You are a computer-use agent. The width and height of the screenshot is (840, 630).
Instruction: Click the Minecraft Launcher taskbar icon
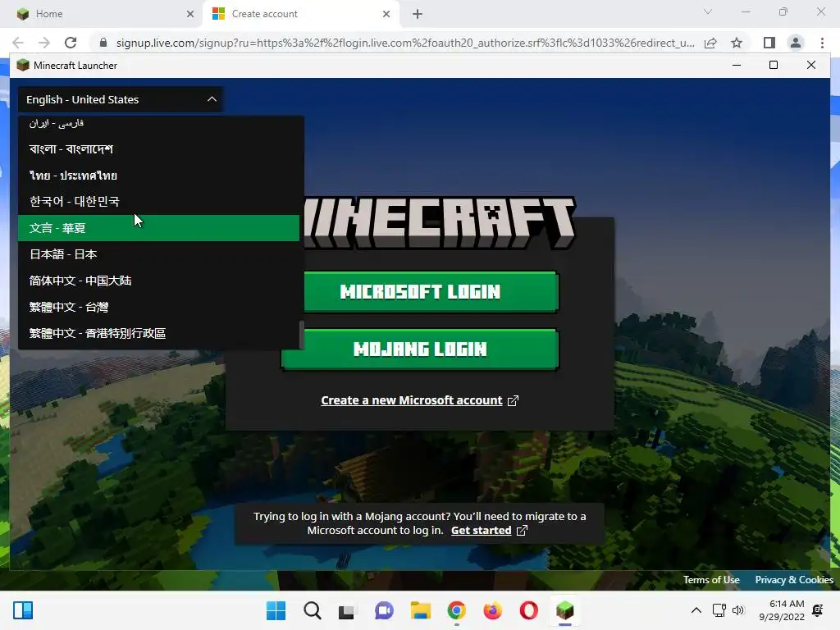pyautogui.click(x=564, y=610)
